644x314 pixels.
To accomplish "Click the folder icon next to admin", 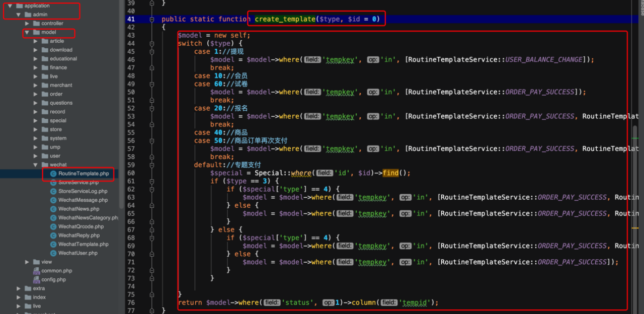I will click(x=28, y=15).
